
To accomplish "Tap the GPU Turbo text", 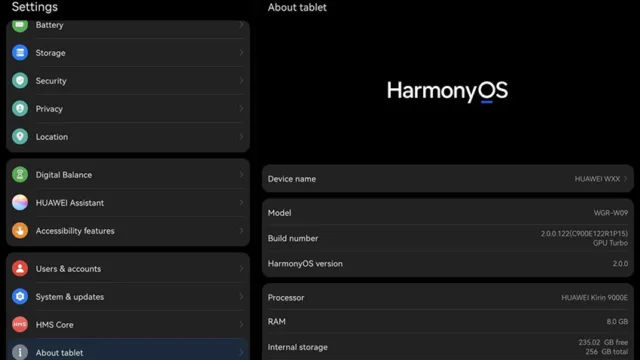I will (611, 243).
